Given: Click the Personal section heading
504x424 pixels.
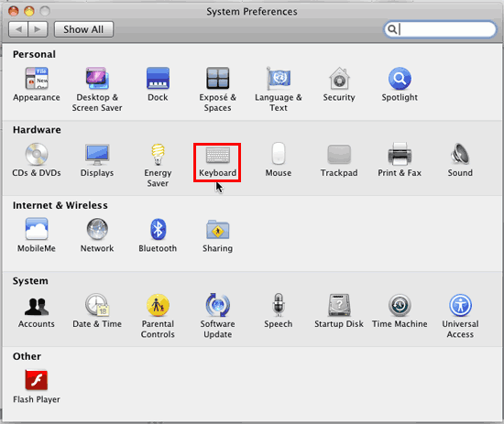Looking at the screenshot, I should (34, 54).
